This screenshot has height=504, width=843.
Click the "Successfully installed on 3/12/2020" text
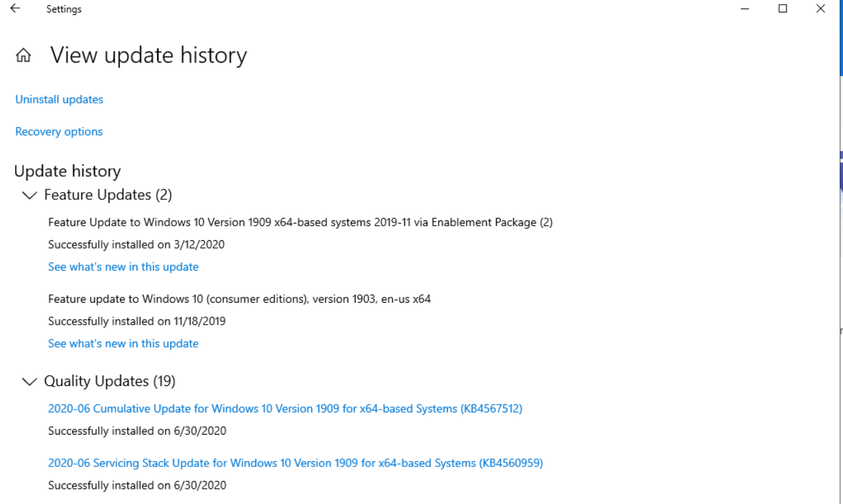[x=137, y=245]
